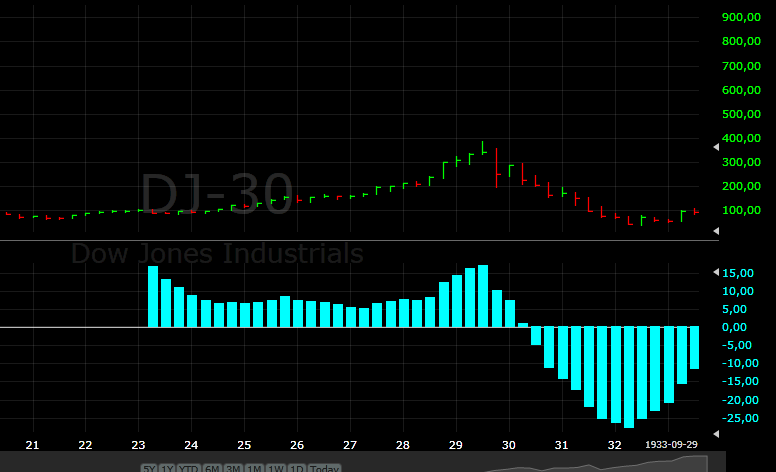Click year 31 on the time axis
This screenshot has height=472, width=776.
click(561, 445)
